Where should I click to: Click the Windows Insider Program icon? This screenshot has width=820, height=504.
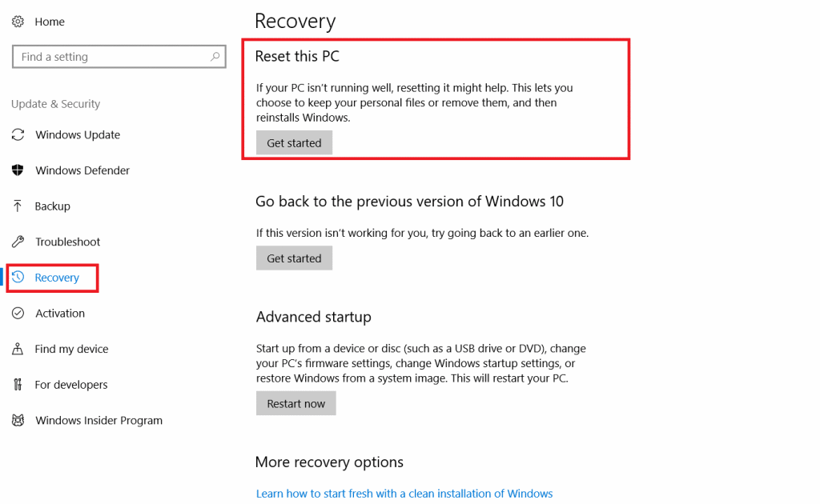(18, 420)
